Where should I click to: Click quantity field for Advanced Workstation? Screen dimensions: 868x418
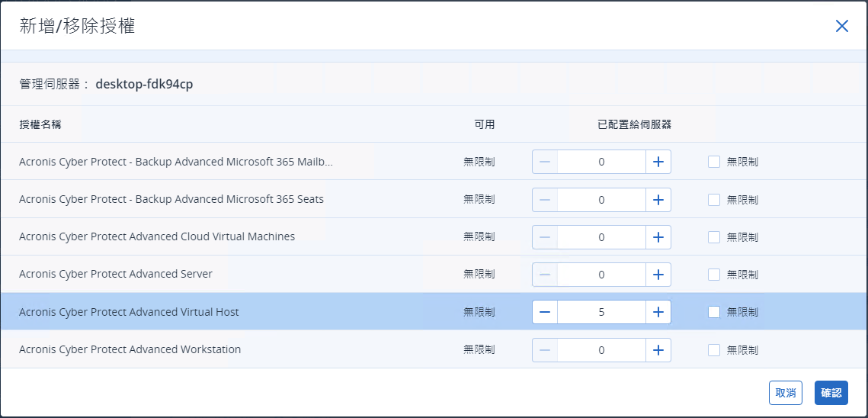[x=602, y=350]
